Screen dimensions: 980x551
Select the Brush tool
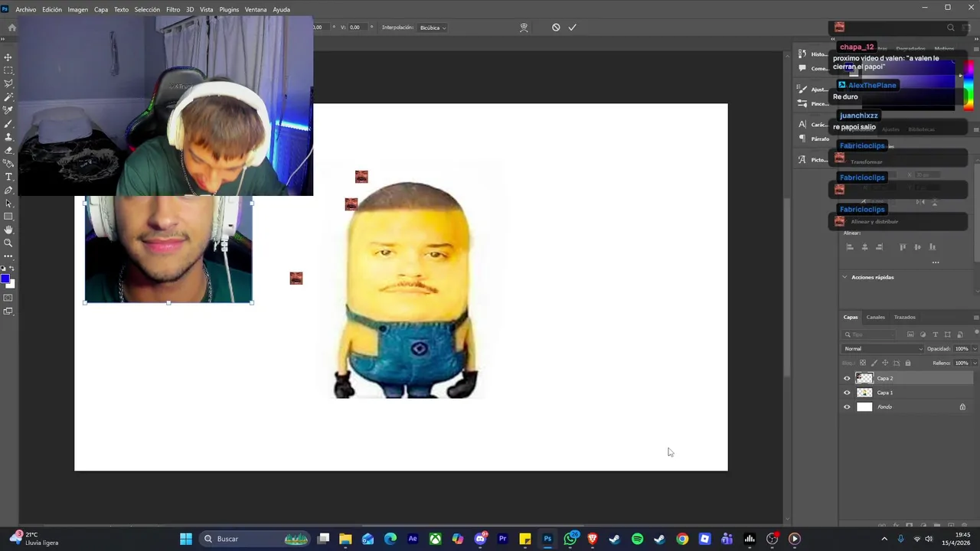[8, 124]
